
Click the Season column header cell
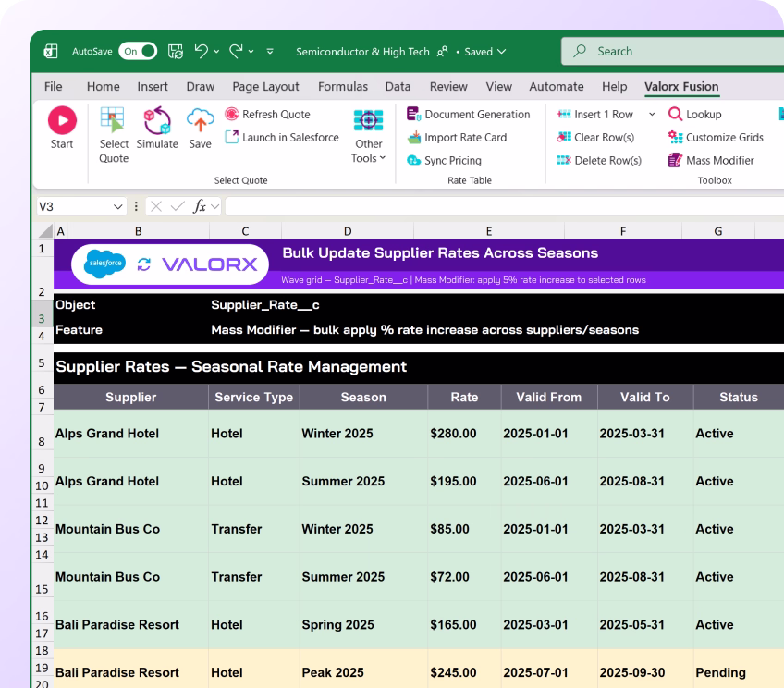[x=363, y=397]
